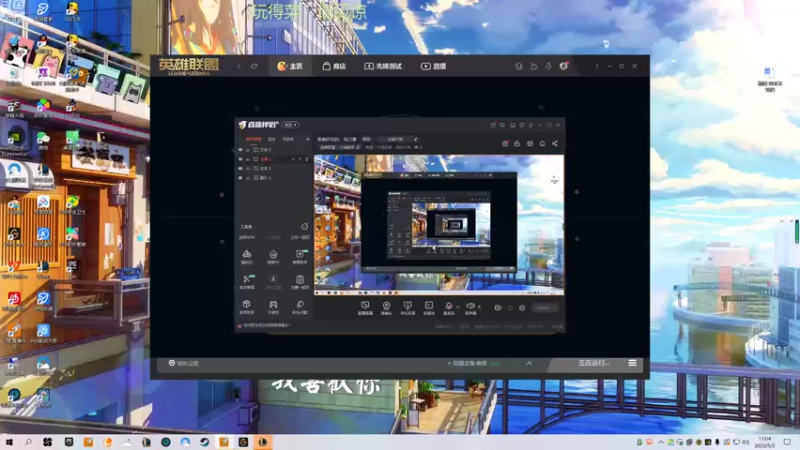Open the middle tool in second toolbox row
The width and height of the screenshot is (800, 450).
tap(273, 281)
